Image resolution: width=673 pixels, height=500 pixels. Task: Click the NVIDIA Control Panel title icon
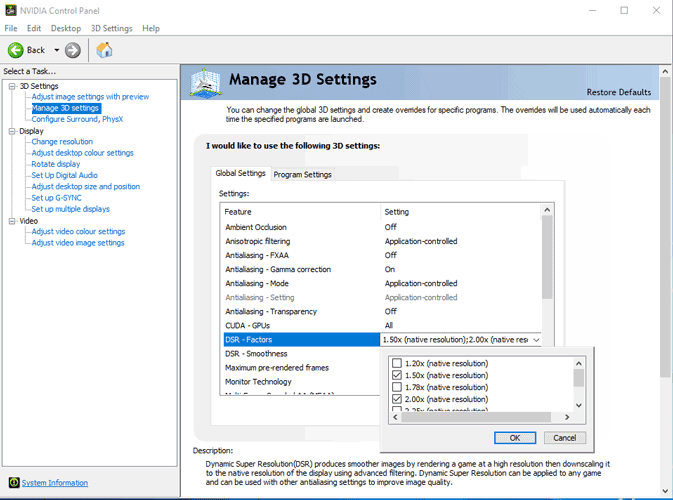[11, 10]
